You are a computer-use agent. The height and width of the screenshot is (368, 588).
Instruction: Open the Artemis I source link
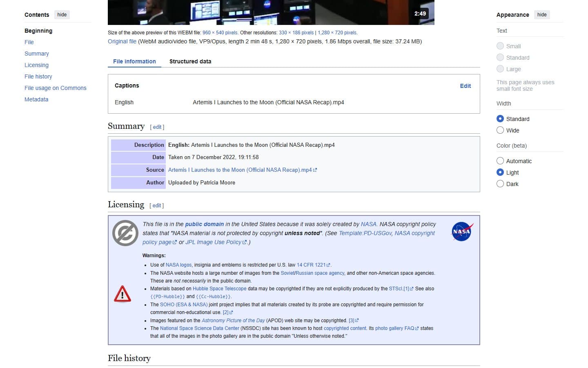(243, 170)
